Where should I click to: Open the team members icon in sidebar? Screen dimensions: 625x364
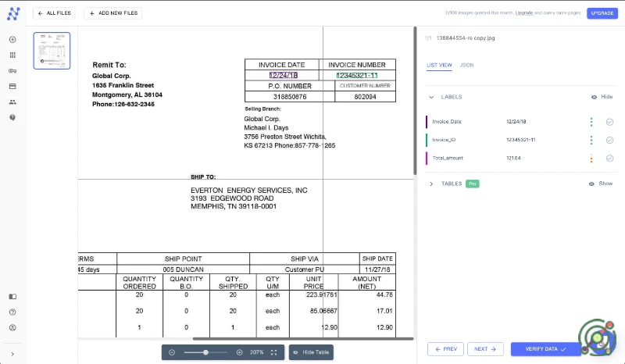click(x=12, y=102)
